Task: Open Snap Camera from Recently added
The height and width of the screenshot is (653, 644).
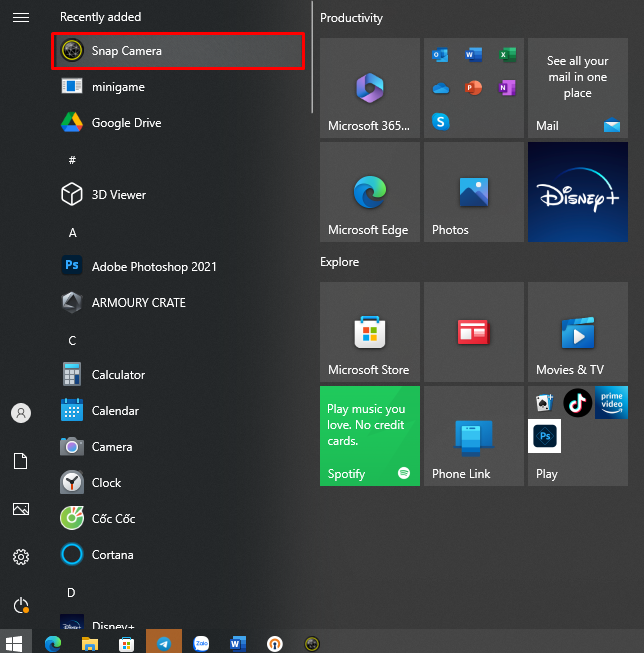Action: pyautogui.click(x=178, y=51)
